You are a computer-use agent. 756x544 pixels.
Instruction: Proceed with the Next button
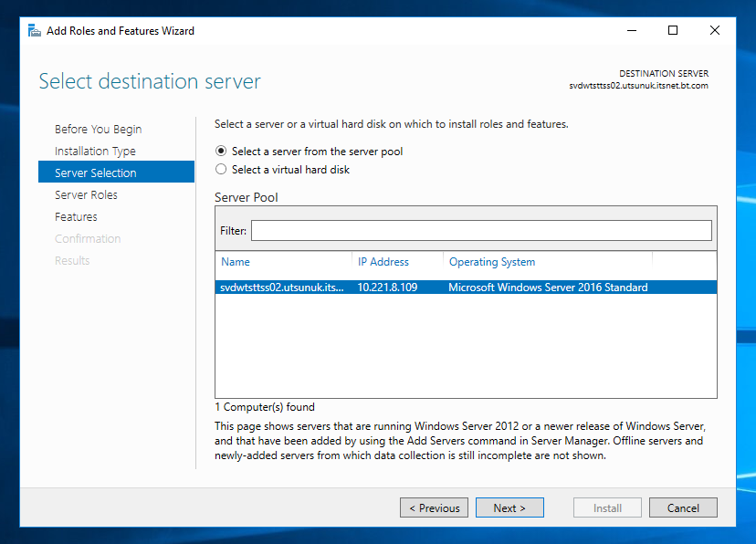tap(509, 507)
